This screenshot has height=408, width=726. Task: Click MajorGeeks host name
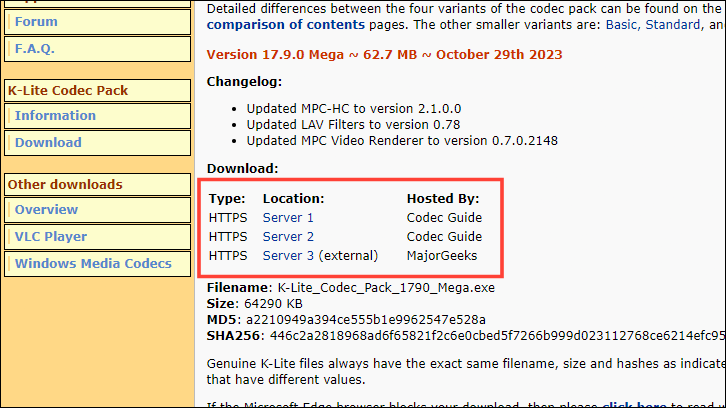coord(442,256)
